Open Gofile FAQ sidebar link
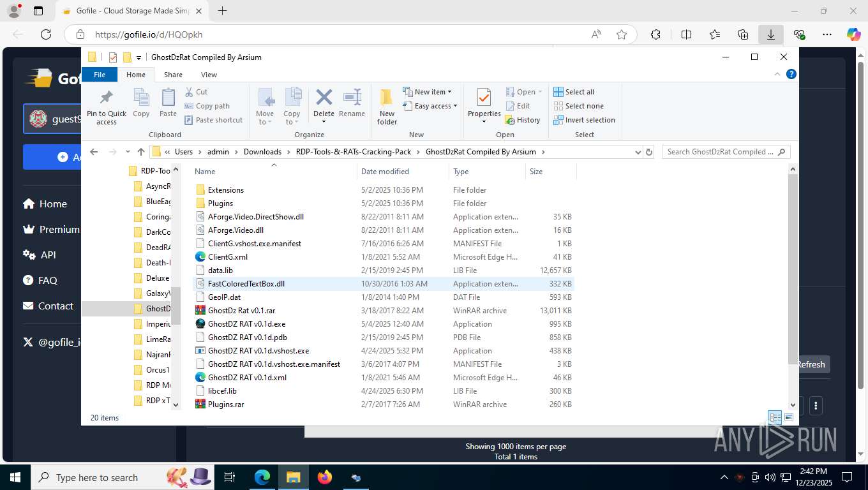The width and height of the screenshot is (868, 490). click(40, 280)
